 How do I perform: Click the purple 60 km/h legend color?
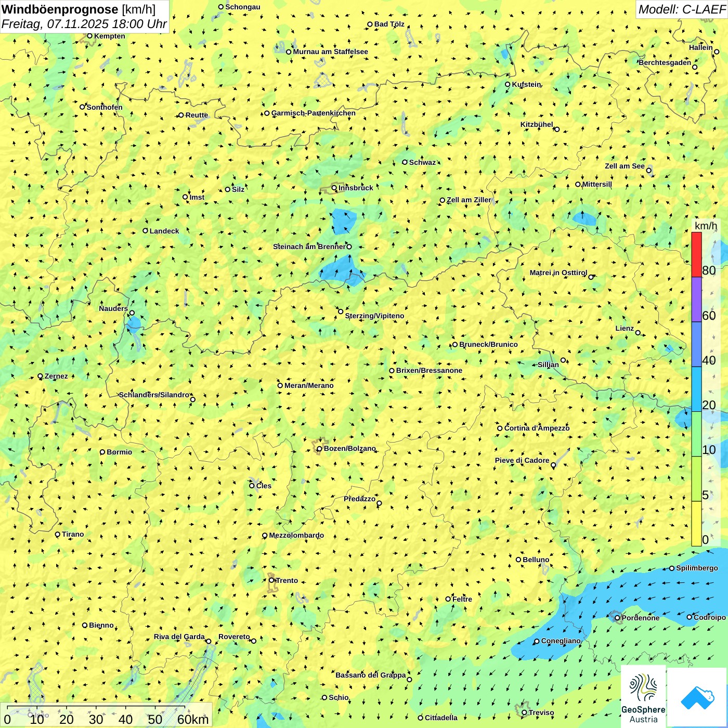click(x=696, y=300)
